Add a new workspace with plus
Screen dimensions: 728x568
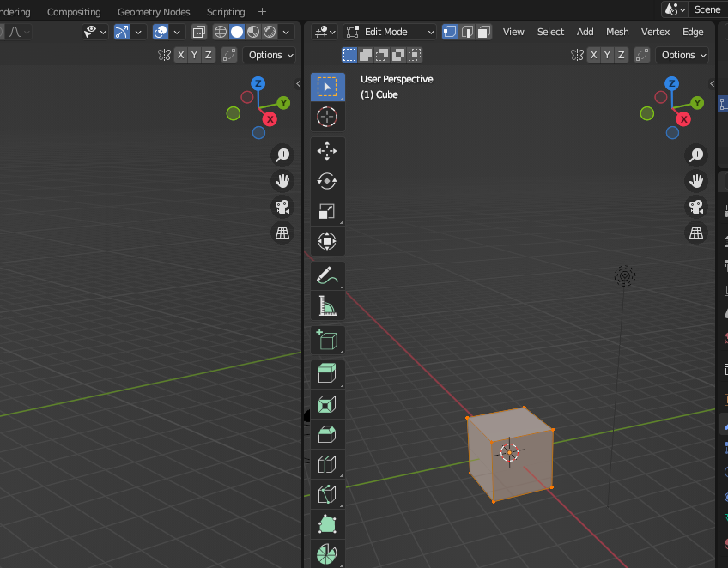[262, 12]
